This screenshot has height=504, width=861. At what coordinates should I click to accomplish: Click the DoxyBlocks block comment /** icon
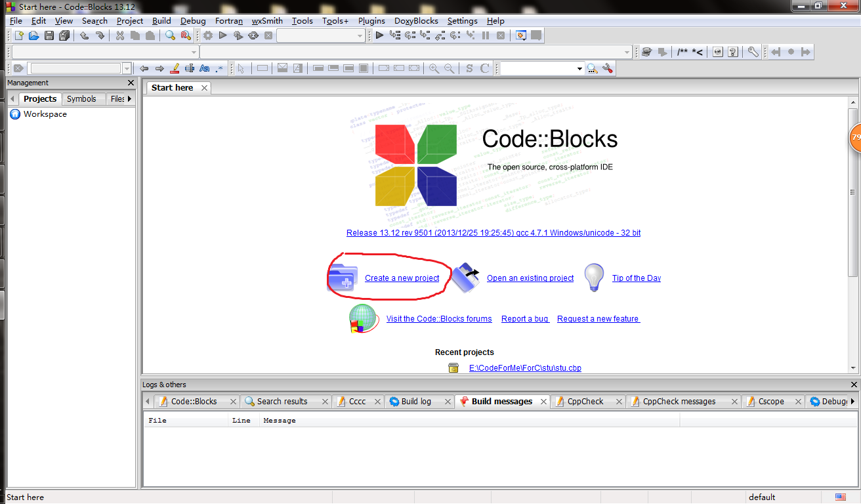click(682, 52)
